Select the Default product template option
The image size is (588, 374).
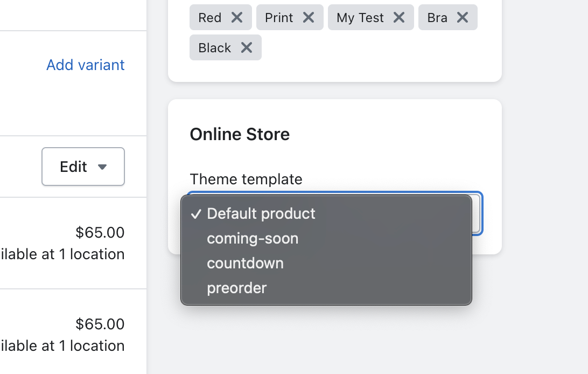[x=261, y=213]
